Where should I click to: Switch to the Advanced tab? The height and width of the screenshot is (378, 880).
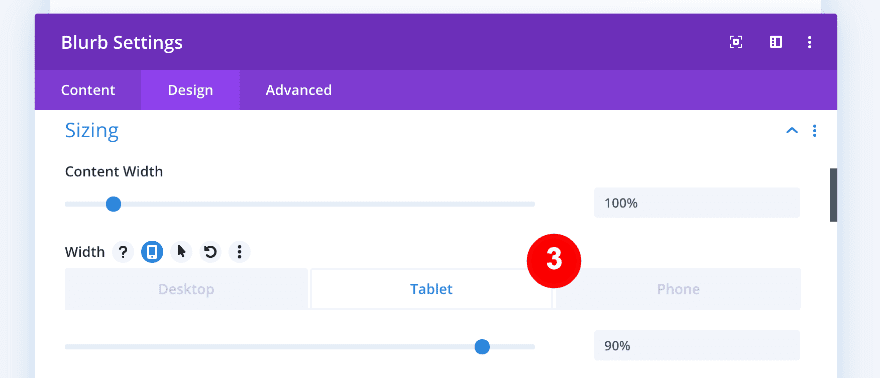299,90
